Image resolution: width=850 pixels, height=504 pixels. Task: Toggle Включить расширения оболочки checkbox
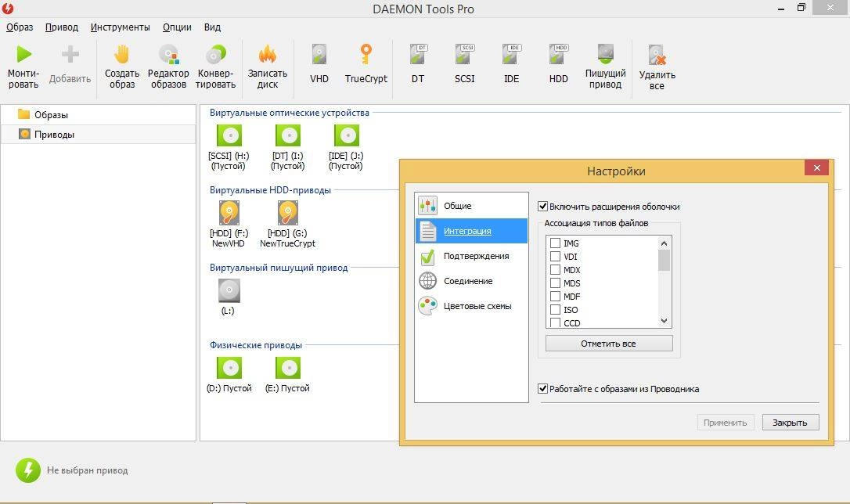(542, 207)
